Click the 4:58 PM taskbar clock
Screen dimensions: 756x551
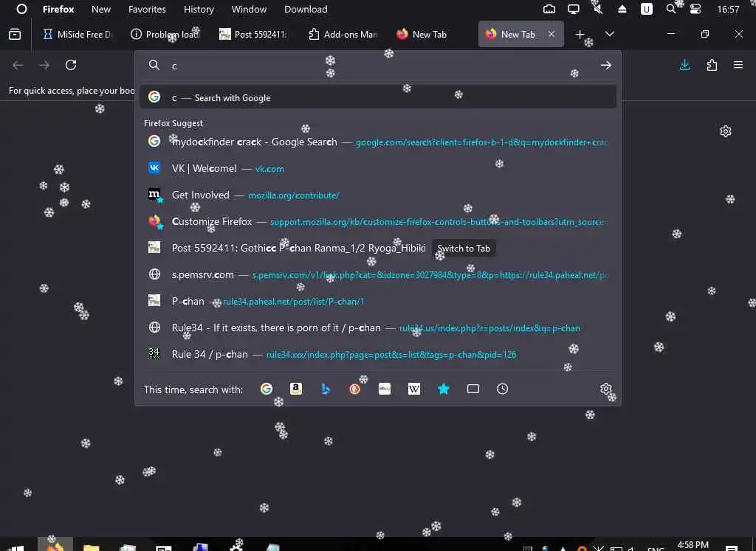click(x=693, y=545)
